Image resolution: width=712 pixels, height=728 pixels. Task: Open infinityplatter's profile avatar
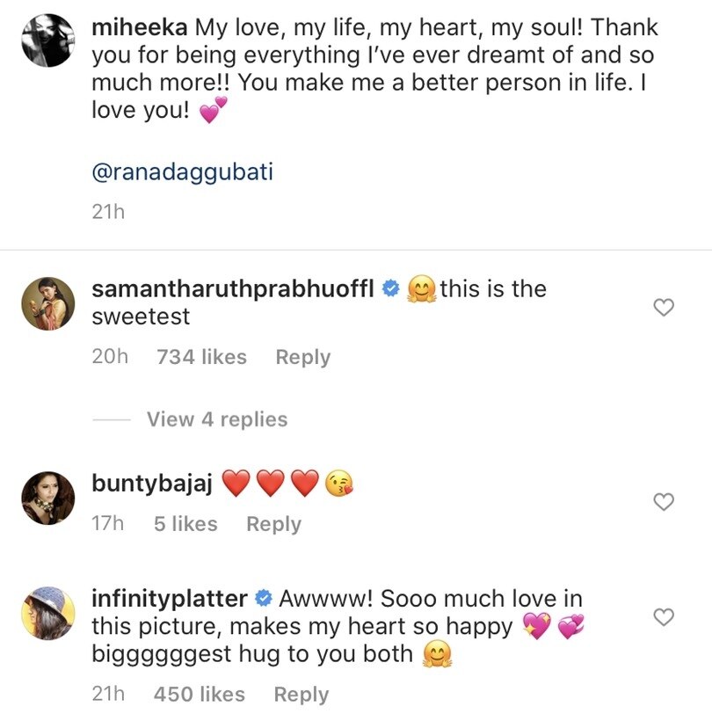[x=47, y=613]
